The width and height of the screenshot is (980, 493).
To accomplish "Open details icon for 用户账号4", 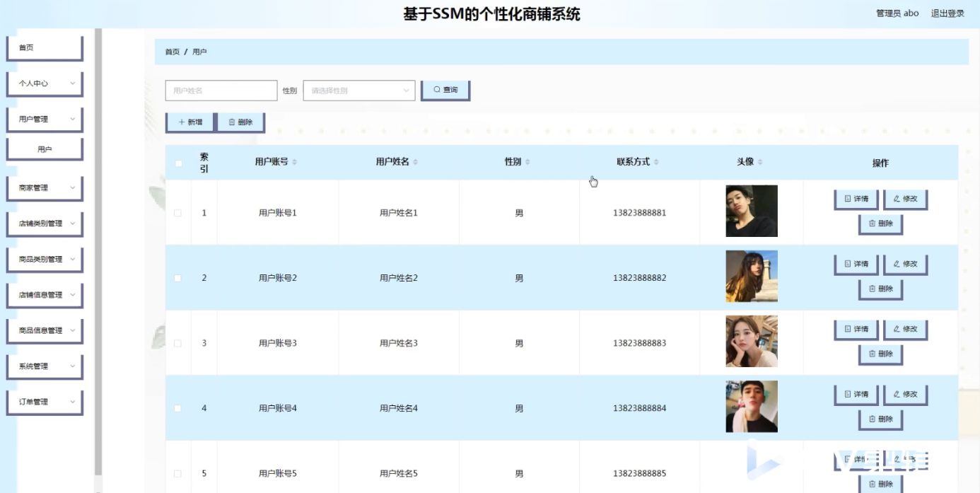I will point(848,394).
